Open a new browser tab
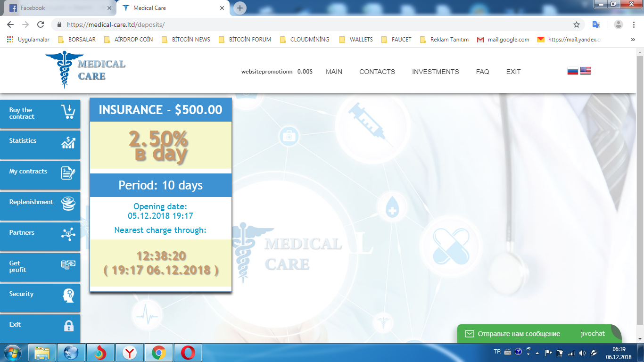Screen dimensions: 644x362 [240, 8]
